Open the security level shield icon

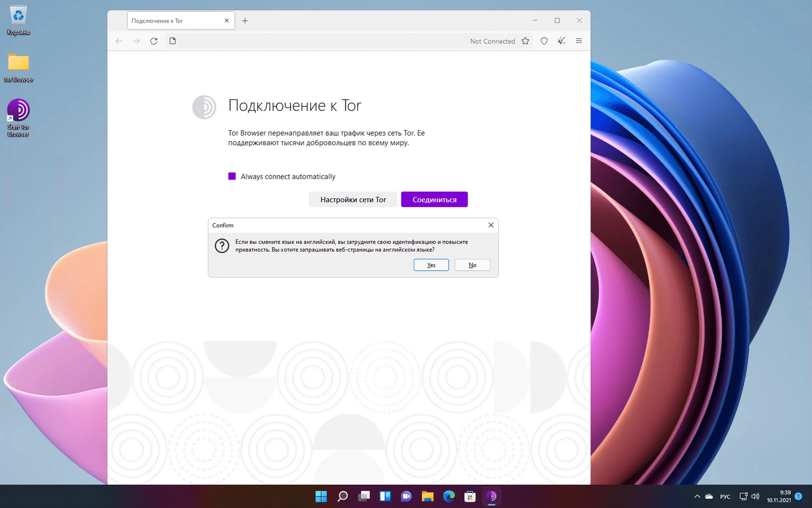click(544, 41)
